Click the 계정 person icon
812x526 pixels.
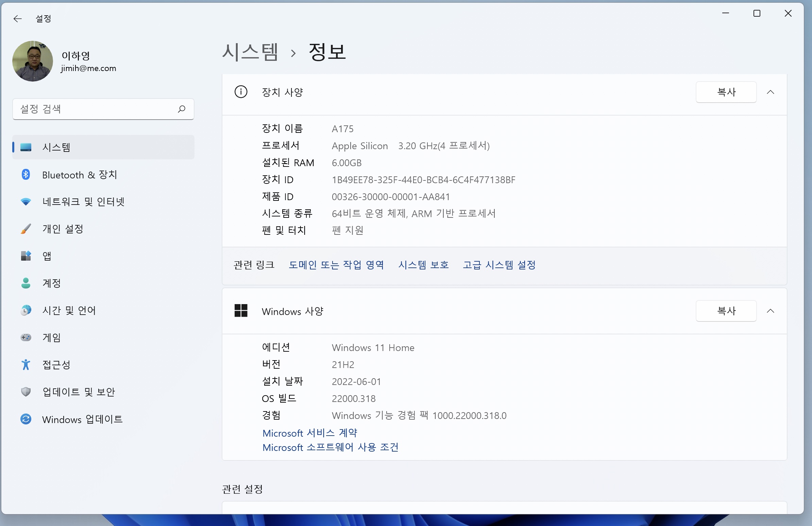[x=26, y=283]
